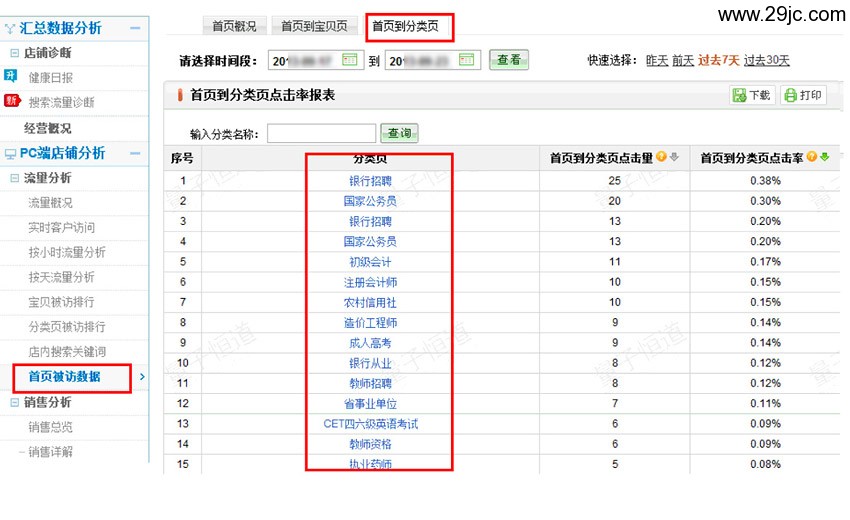Collapse the 流量分析 tree group
The image size is (850, 520).
click(14, 178)
